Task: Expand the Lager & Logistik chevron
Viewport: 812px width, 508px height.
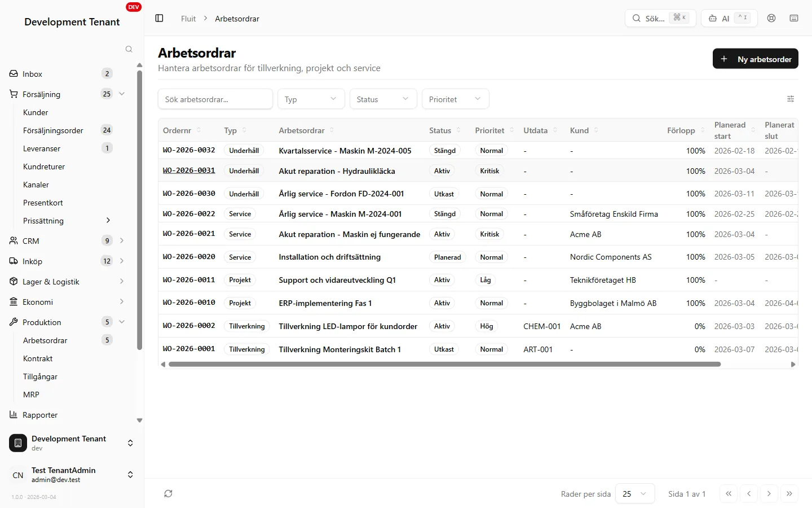Action: point(122,281)
